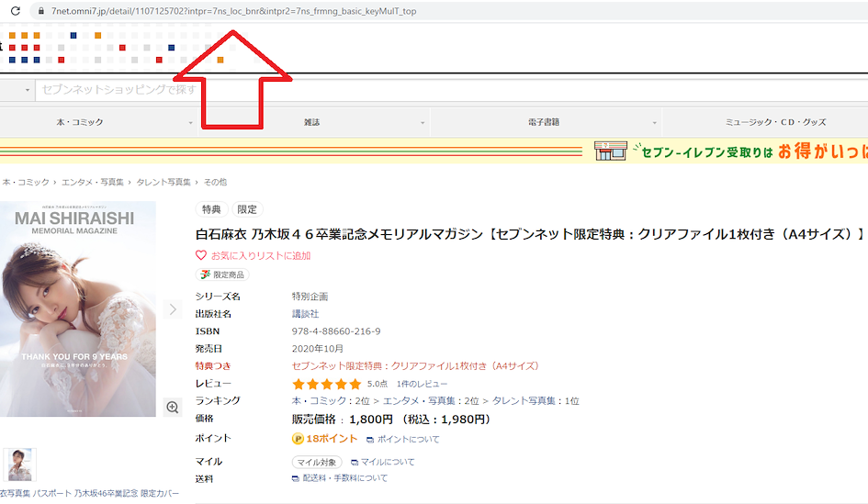The width and height of the screenshot is (868, 504).
Task: Expand the 雑誌 dropdown arrow
Action: [x=423, y=123]
